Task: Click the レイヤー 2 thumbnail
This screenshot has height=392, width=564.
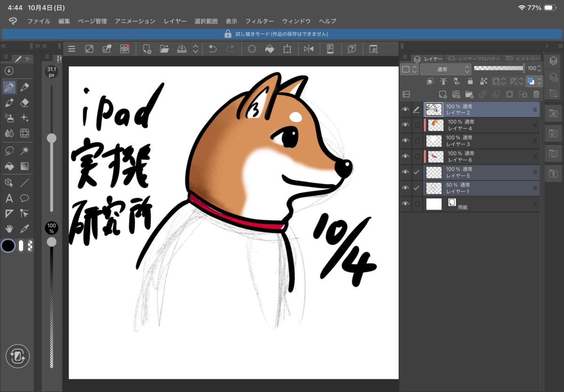Action: click(x=434, y=110)
